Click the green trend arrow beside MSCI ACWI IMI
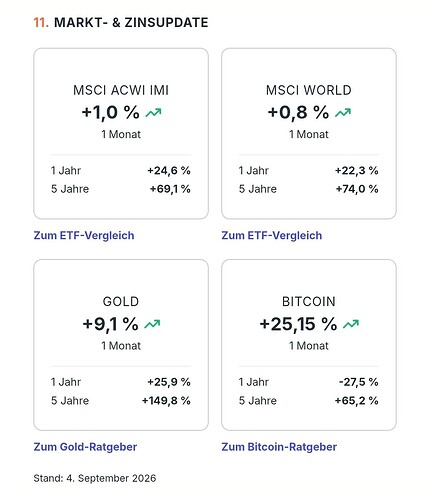Screen dimensions: 429x500 coord(153,113)
